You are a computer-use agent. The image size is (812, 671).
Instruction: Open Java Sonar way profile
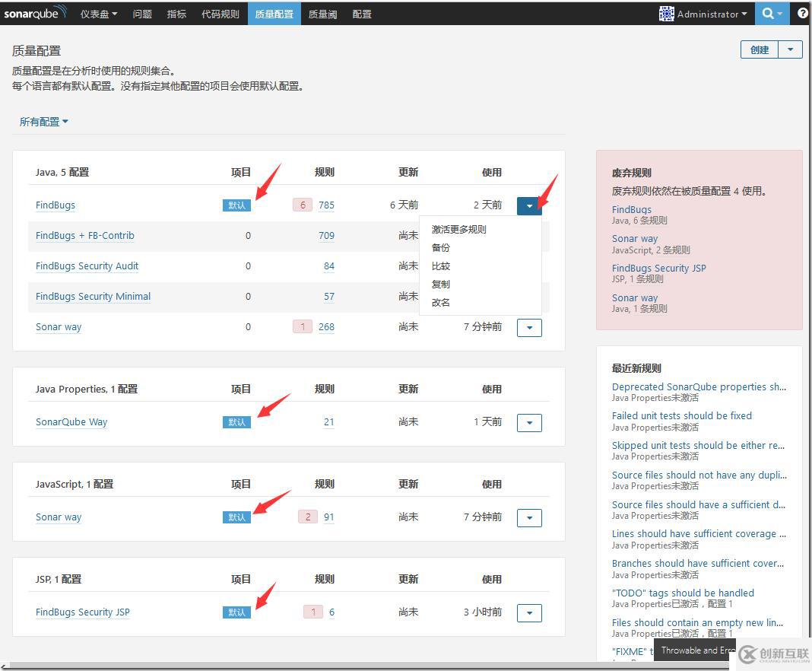pos(59,327)
